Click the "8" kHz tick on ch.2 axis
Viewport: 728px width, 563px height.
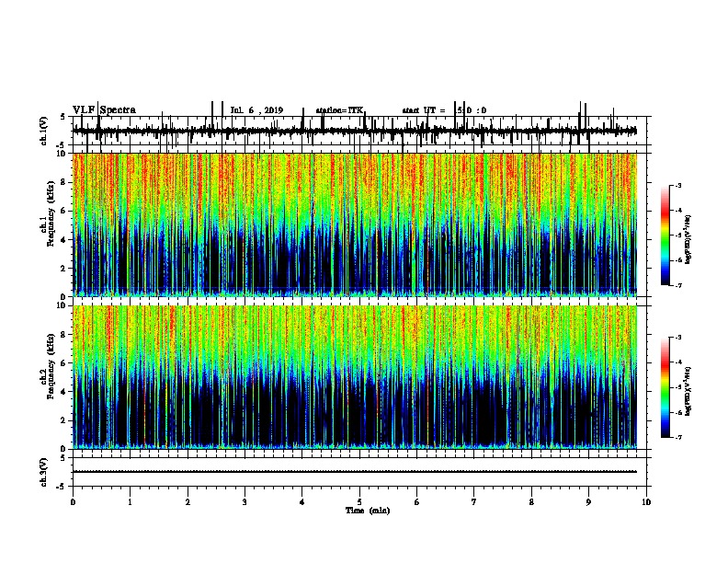coord(64,335)
